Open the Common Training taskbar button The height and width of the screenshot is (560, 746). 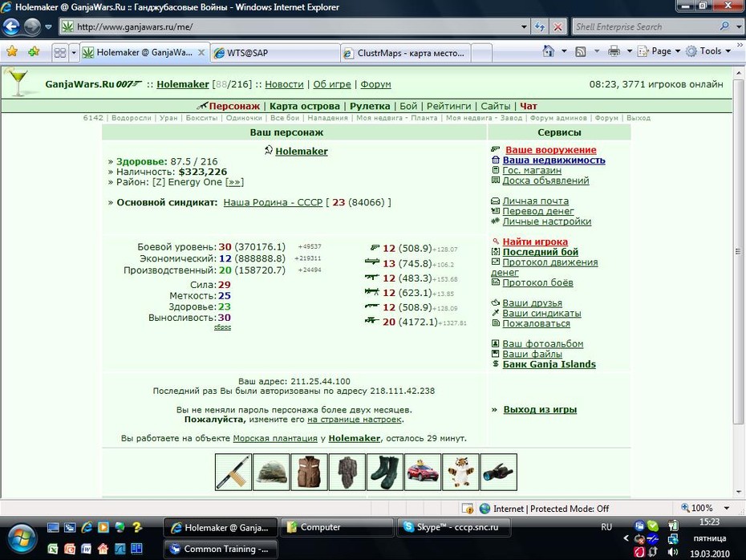(x=221, y=549)
